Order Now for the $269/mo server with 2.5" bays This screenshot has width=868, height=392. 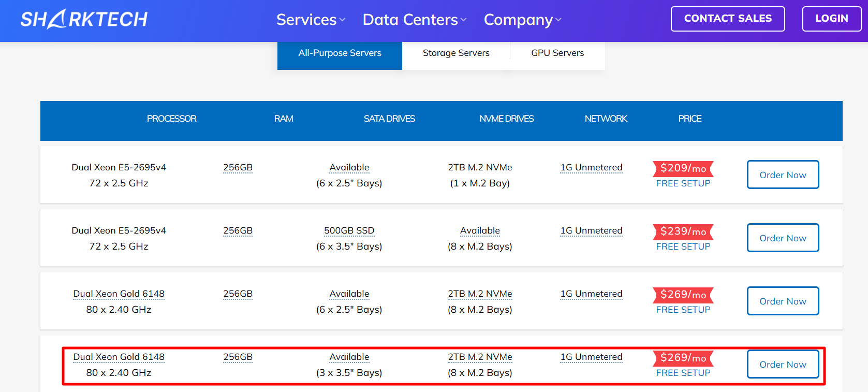click(783, 301)
